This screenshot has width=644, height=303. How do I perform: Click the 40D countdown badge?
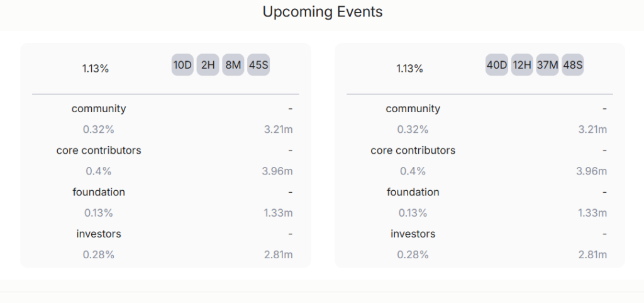tap(497, 65)
